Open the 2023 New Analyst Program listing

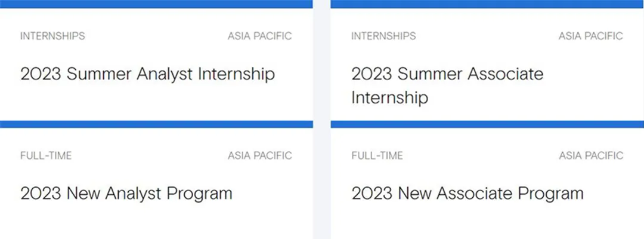(126, 194)
